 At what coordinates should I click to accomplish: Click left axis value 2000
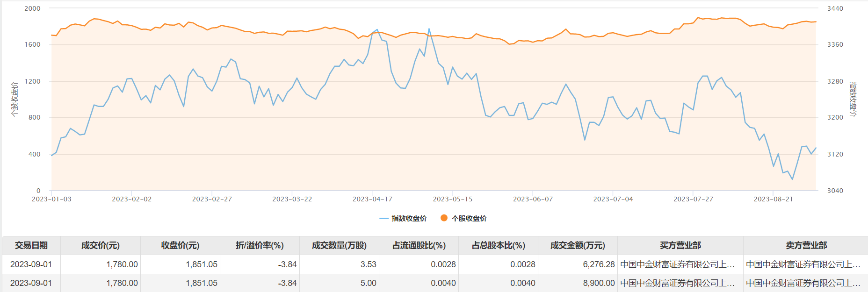[x=32, y=8]
